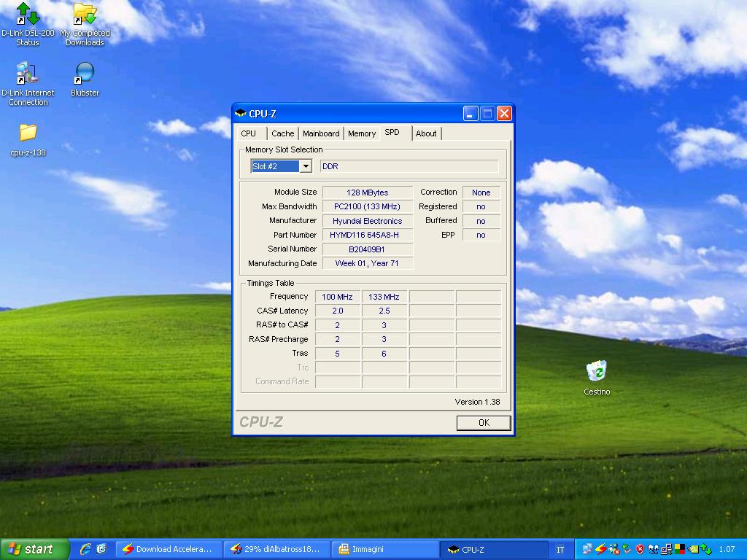This screenshot has height=560, width=747.
Task: Click Frequency cell 133 MHz
Action: [384, 297]
